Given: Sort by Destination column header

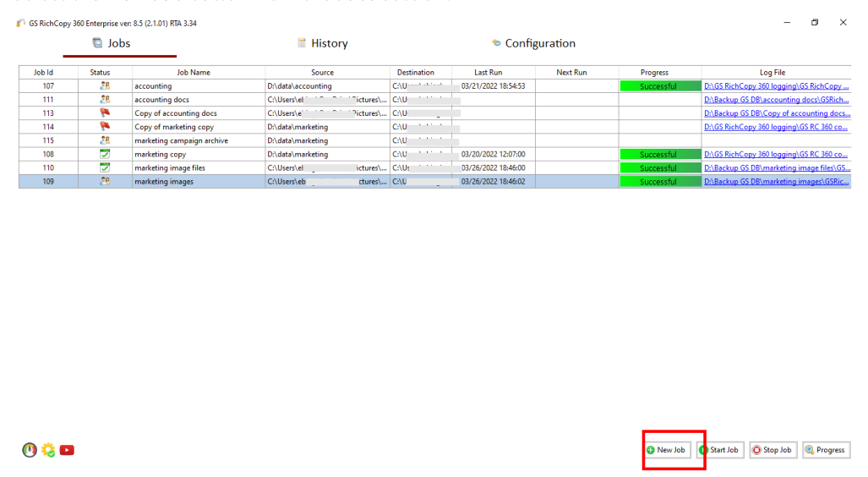Looking at the screenshot, I should pos(421,72).
